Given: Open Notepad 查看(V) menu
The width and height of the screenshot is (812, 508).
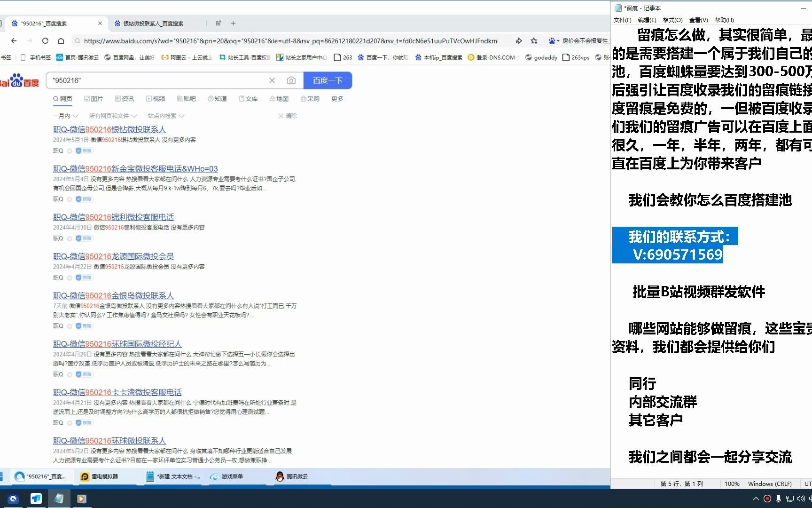Looking at the screenshot, I should pos(698,20).
